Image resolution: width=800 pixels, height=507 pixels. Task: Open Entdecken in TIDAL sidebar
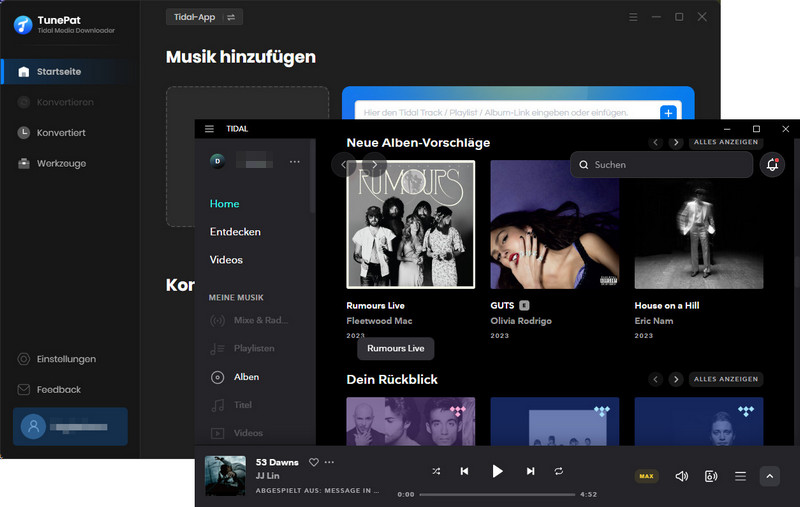click(235, 232)
